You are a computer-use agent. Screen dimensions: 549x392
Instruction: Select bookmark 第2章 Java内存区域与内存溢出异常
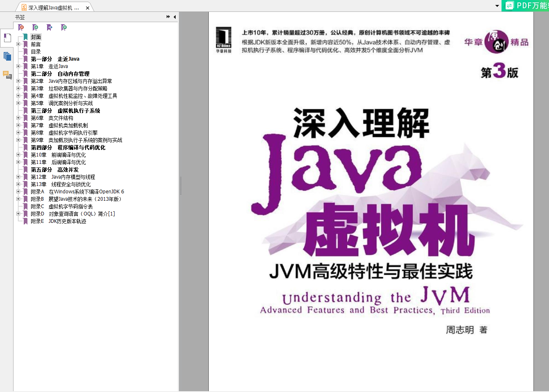tap(72, 81)
